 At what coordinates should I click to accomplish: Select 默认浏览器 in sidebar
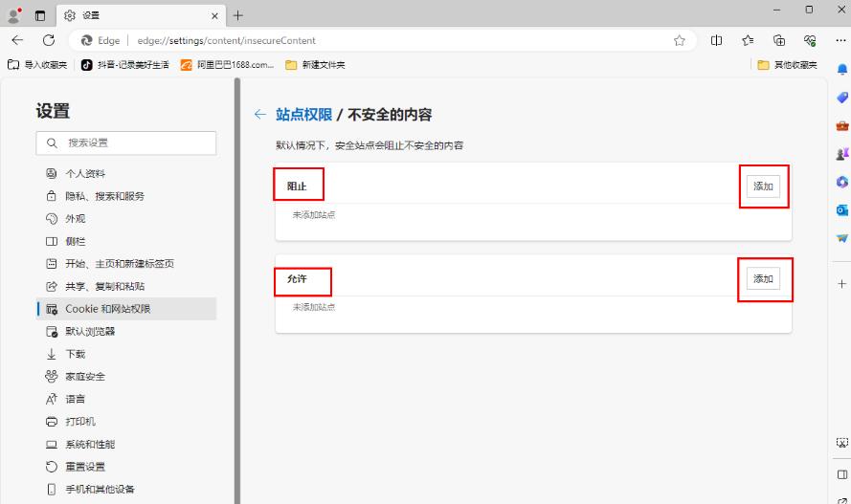pos(126,331)
